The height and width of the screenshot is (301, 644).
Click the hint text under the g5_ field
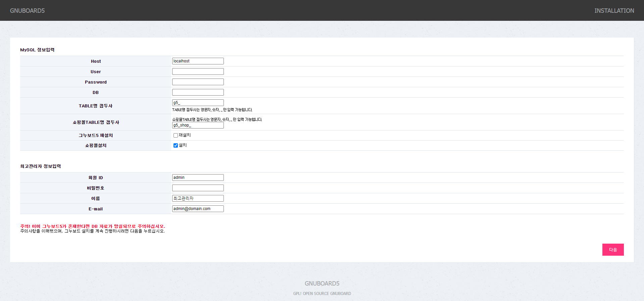click(212, 110)
